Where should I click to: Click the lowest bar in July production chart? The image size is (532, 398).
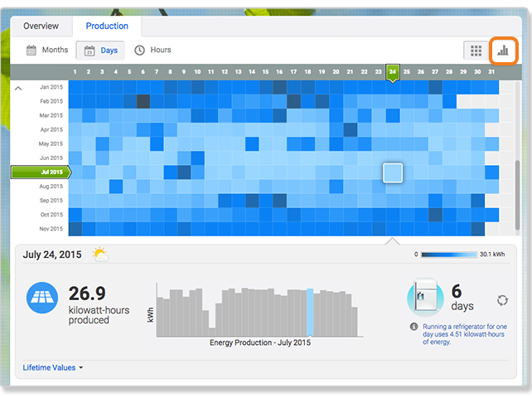(212, 332)
